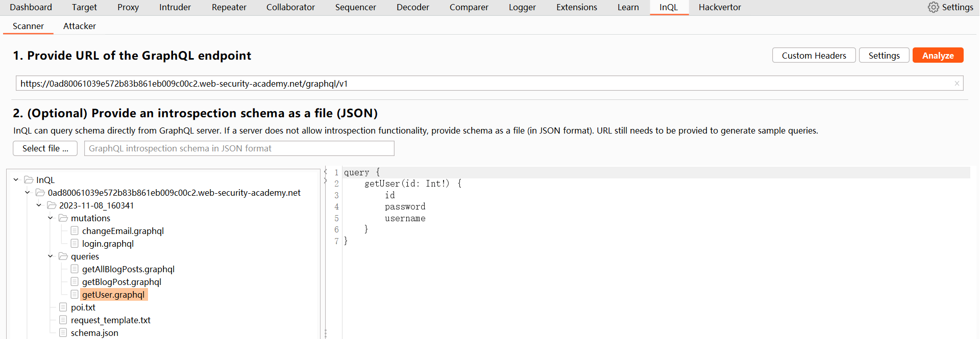Viewport: 980px width, 339px height.
Task: Click the schema.json file icon
Action: 63,333
